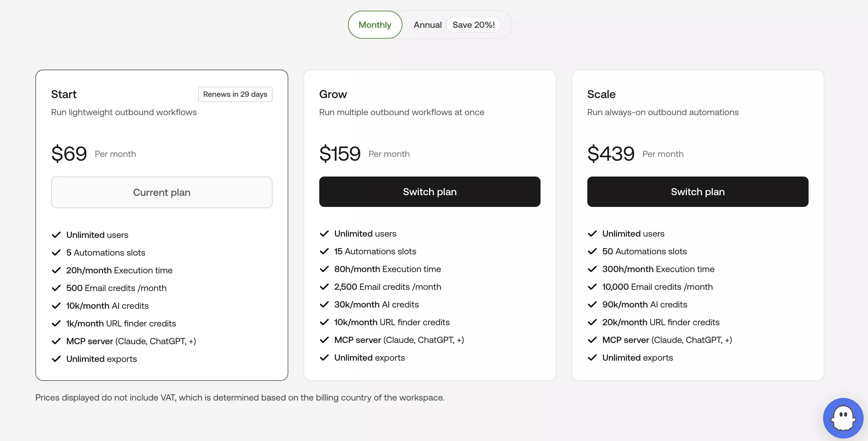Click the Scale plan title
This screenshot has width=868, height=441.
point(601,94)
